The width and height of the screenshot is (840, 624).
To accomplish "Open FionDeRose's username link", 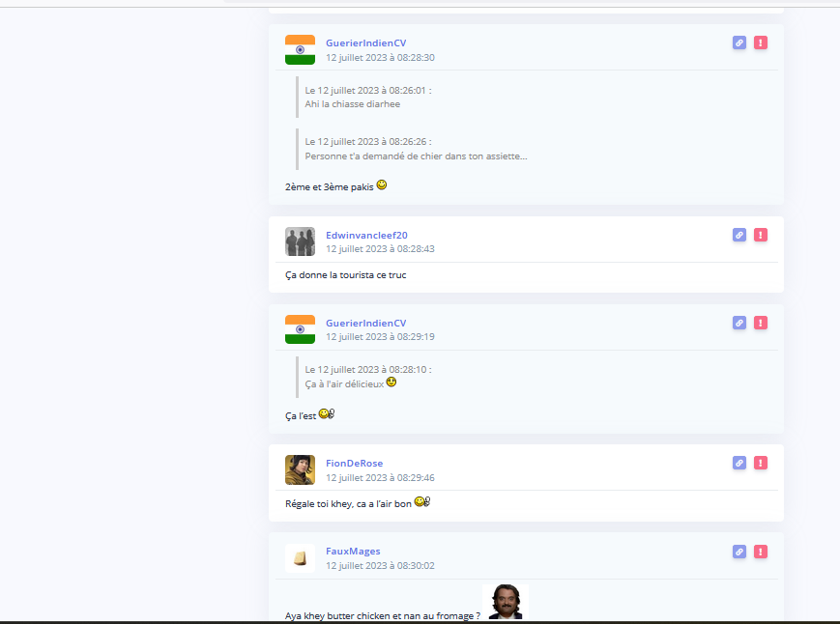I will (354, 464).
